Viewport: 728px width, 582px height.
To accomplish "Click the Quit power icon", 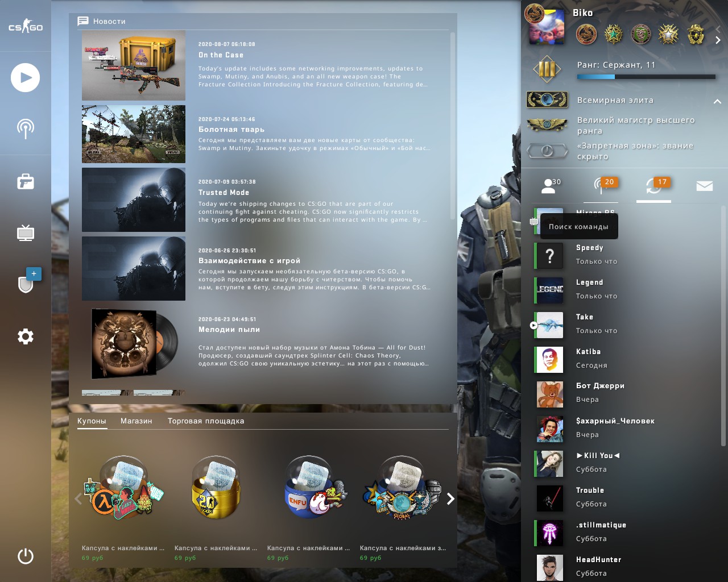I will coord(26,556).
